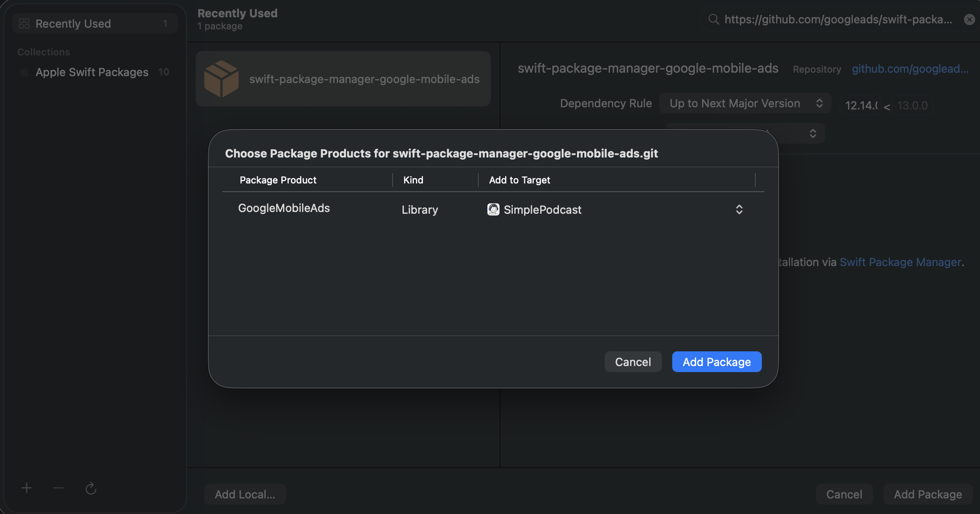Click the Recently Used grid icon
The height and width of the screenshot is (514, 980).
click(x=24, y=23)
